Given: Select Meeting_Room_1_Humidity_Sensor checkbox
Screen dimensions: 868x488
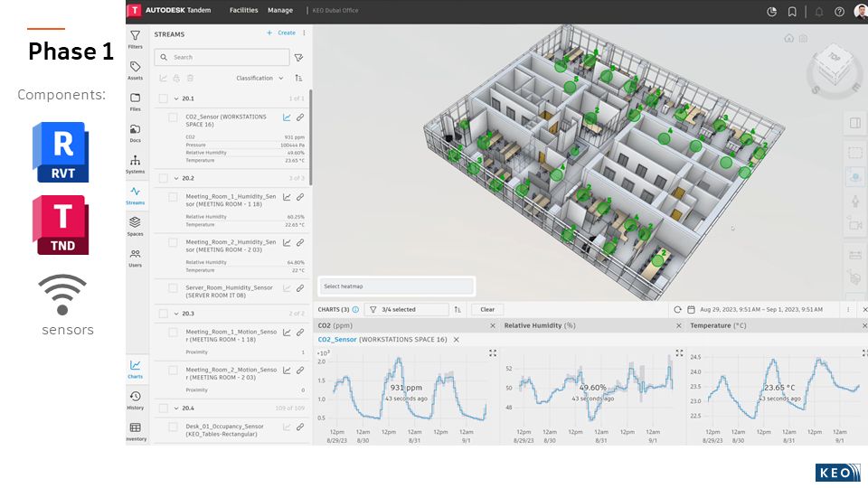Looking at the screenshot, I should [x=173, y=197].
